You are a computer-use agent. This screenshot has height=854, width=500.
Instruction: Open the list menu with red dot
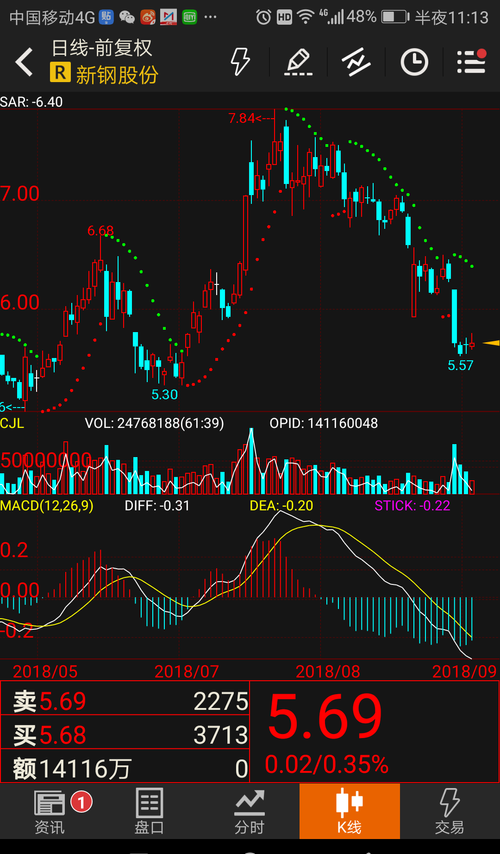pyautogui.click(x=472, y=61)
